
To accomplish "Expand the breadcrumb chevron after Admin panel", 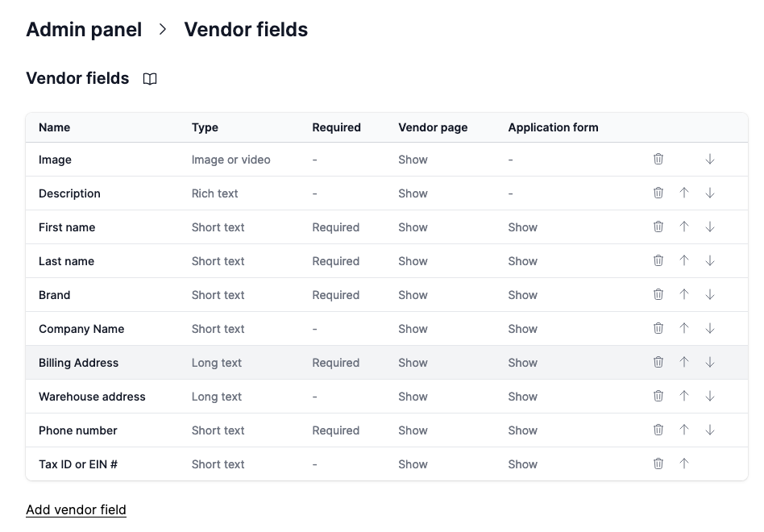I will (x=163, y=30).
